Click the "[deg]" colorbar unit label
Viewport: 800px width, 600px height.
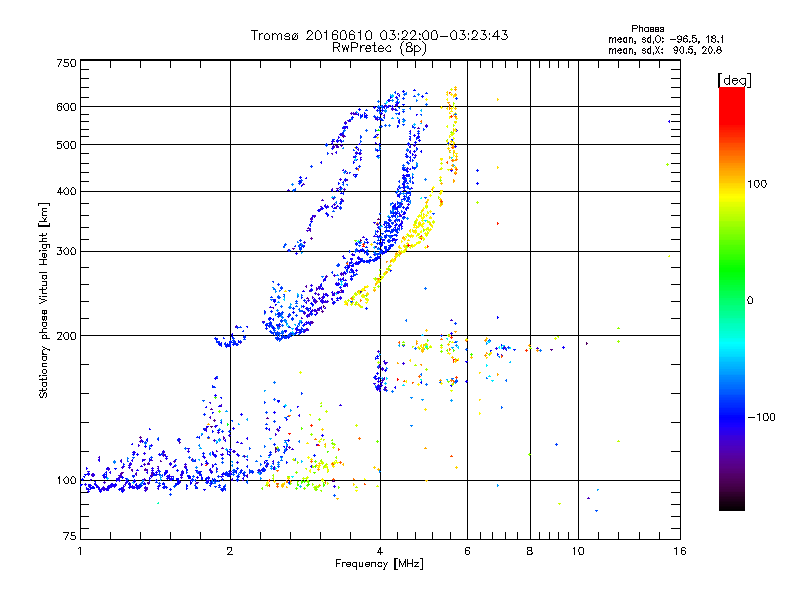[x=734, y=80]
